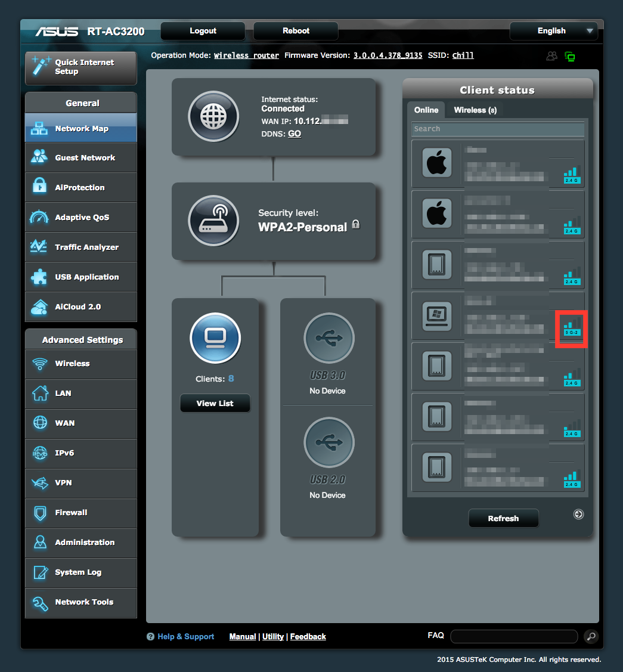This screenshot has width=623, height=672.
Task: Click the client Search field
Action: 498,129
